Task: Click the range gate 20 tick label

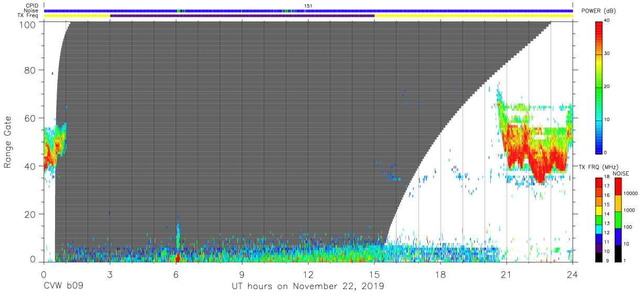Action: [x=30, y=214]
